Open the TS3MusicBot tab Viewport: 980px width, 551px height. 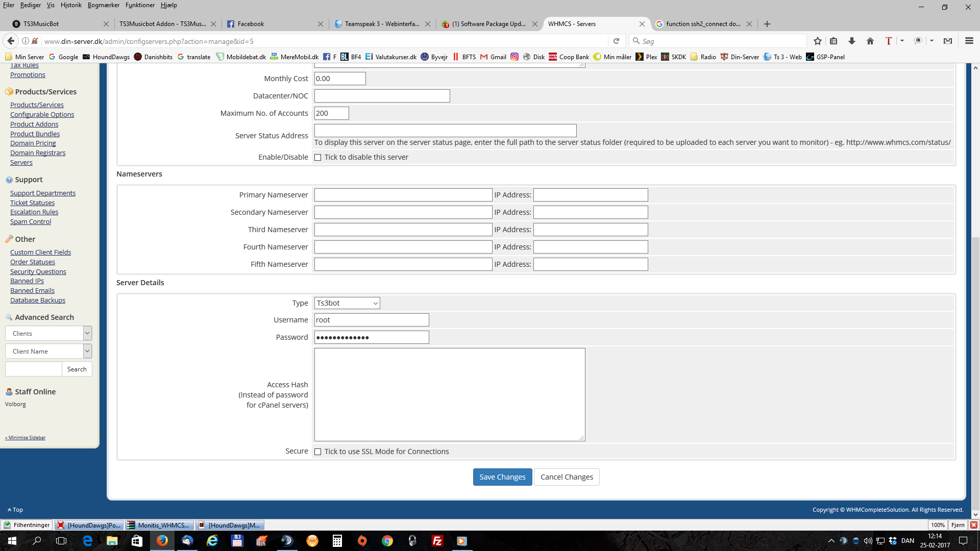[44, 23]
